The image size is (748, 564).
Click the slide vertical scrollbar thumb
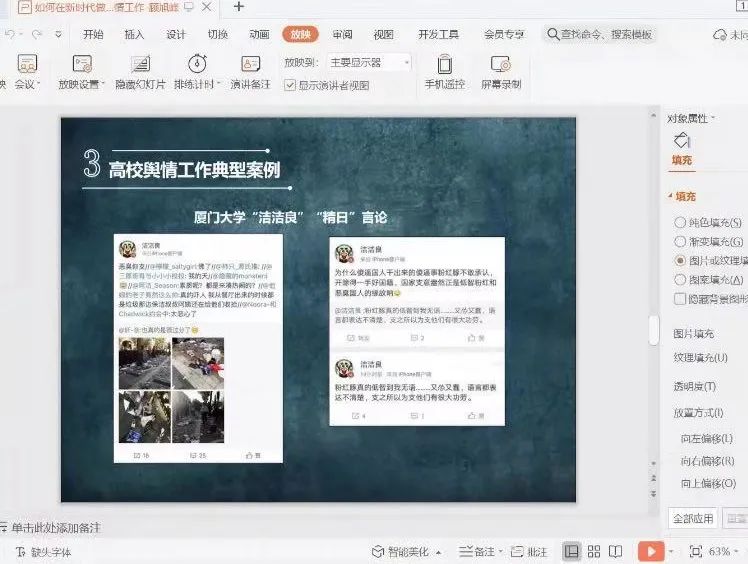[654, 330]
